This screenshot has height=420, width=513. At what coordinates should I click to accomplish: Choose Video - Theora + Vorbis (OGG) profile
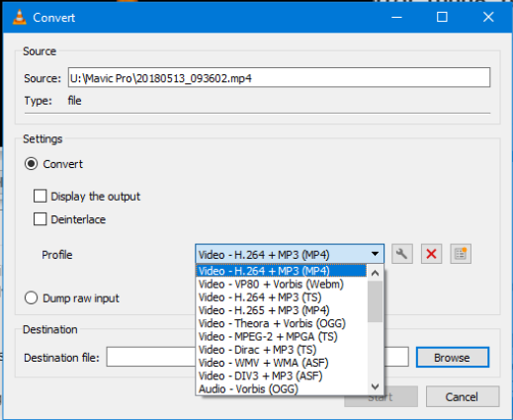(x=281, y=323)
